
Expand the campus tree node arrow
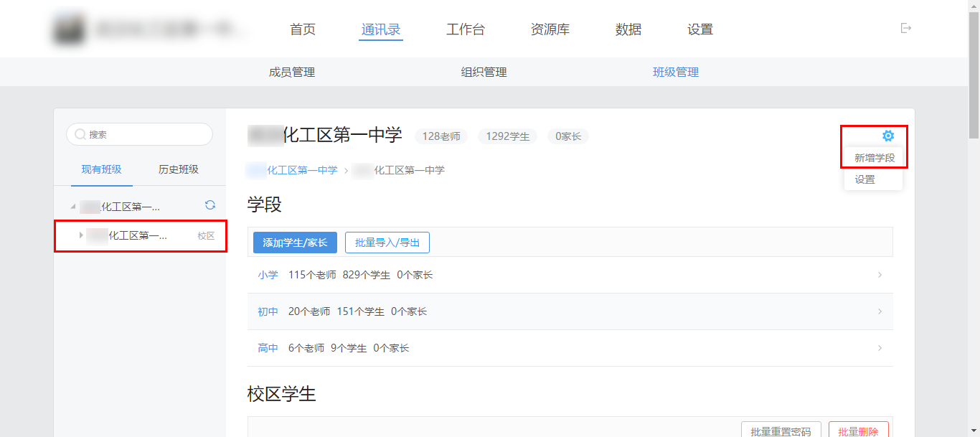click(x=81, y=235)
